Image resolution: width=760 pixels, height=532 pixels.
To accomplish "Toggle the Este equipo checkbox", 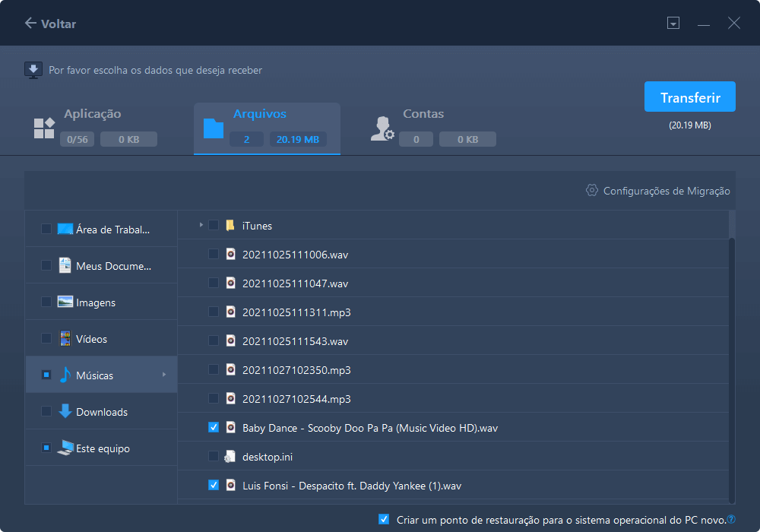I will (x=46, y=448).
